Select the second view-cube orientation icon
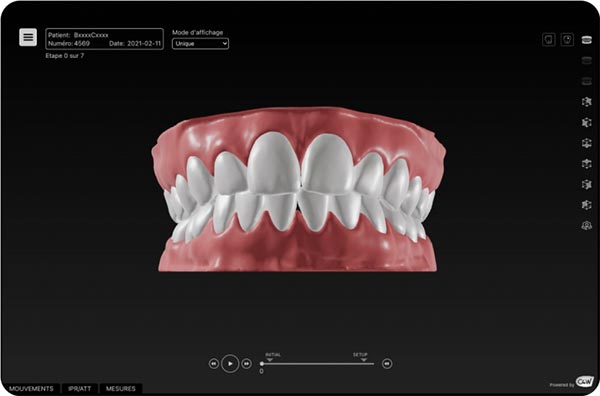600x396 pixels. (x=586, y=122)
